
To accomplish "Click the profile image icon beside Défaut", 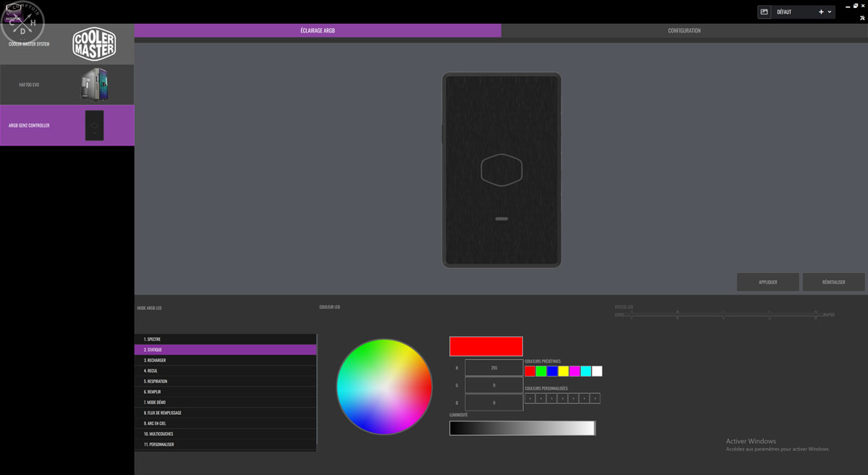I will (x=764, y=12).
